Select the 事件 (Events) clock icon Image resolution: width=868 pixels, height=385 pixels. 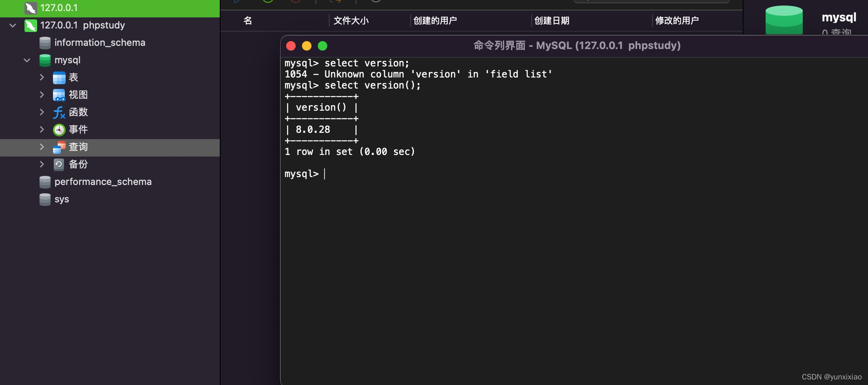(x=59, y=129)
